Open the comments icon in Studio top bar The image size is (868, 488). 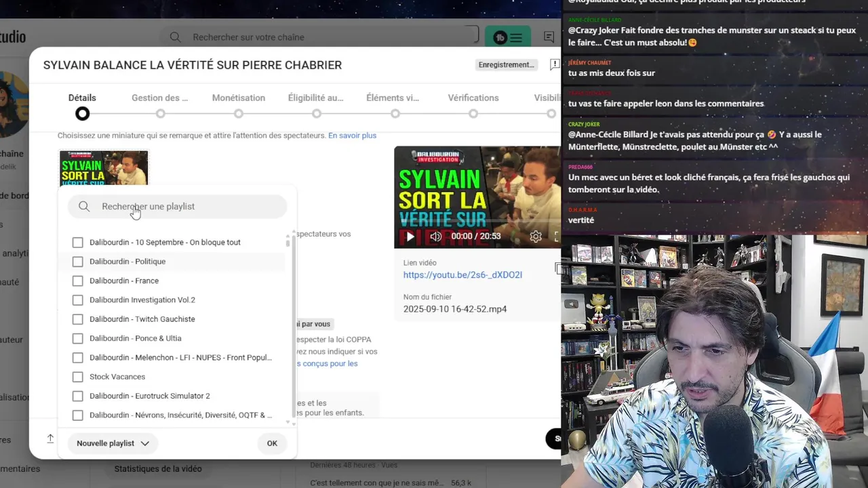549,37
